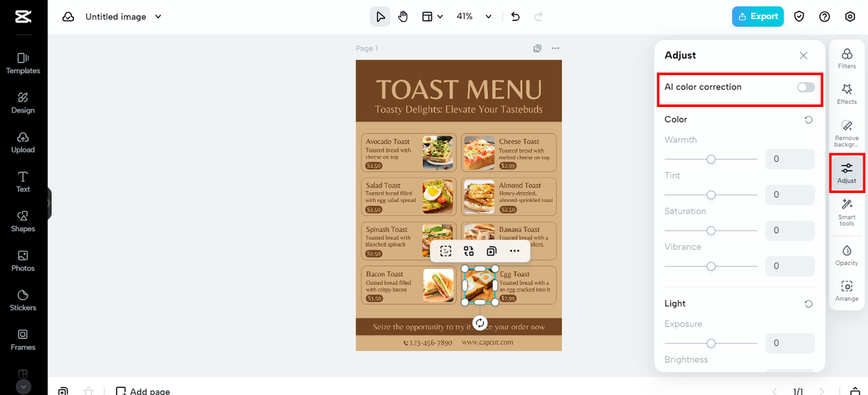
Task: Select the Avocado Toast image
Action: pos(439,152)
